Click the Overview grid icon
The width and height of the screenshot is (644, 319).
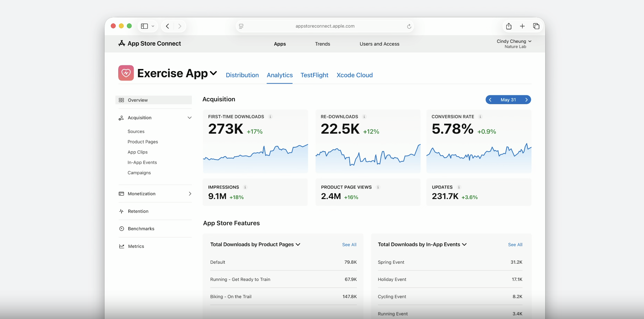point(121,100)
